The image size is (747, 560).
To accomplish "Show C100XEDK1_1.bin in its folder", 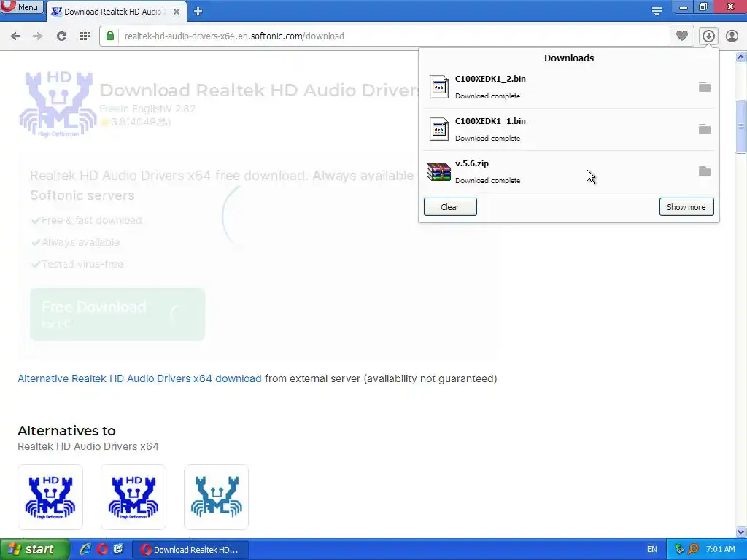I will pyautogui.click(x=705, y=129).
